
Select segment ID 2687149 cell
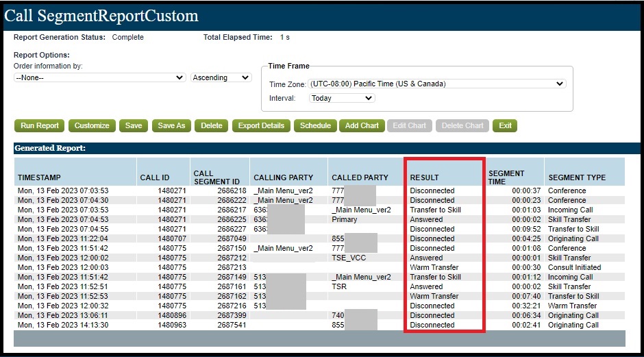tap(232, 277)
